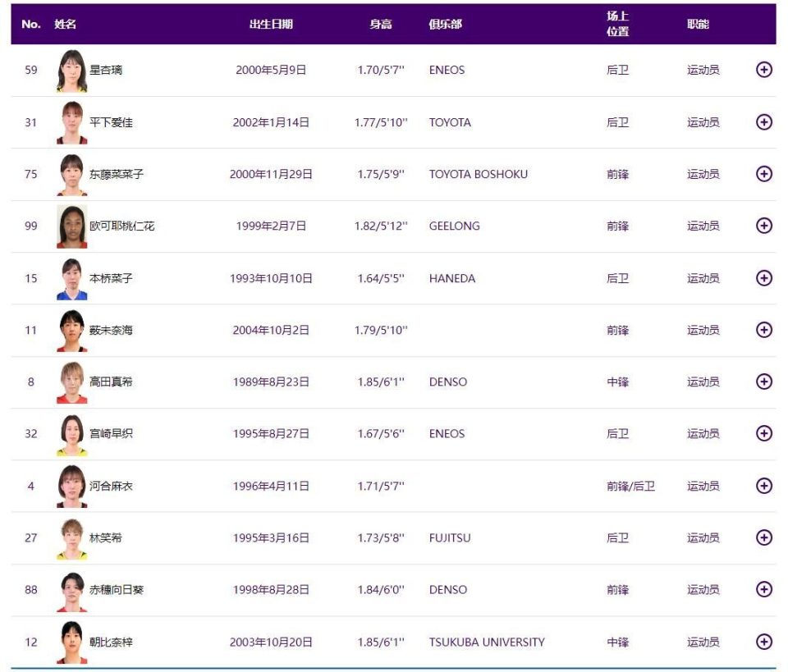This screenshot has height=672, width=788.
Task: Click player name 平下爱佳
Action: point(111,122)
